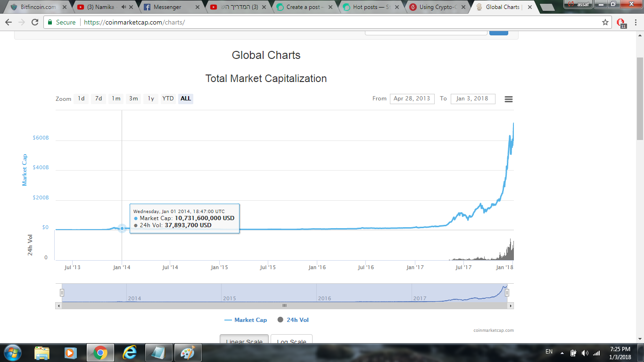
Task: Set chart zoom to 1d
Action: tap(81, 99)
